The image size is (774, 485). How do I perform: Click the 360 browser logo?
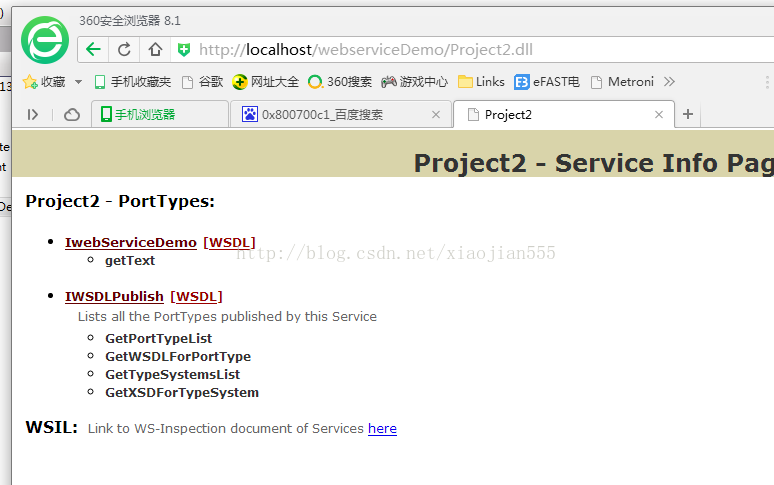coord(44,41)
